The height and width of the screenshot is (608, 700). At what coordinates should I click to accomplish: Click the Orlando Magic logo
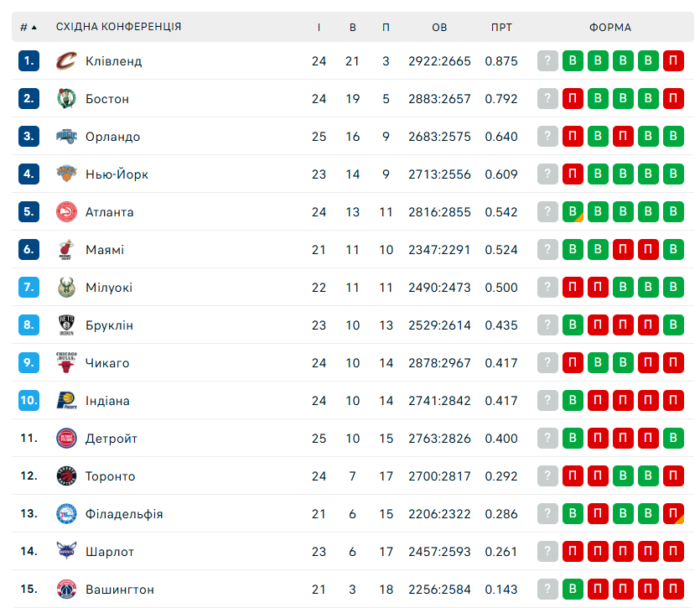tap(66, 137)
